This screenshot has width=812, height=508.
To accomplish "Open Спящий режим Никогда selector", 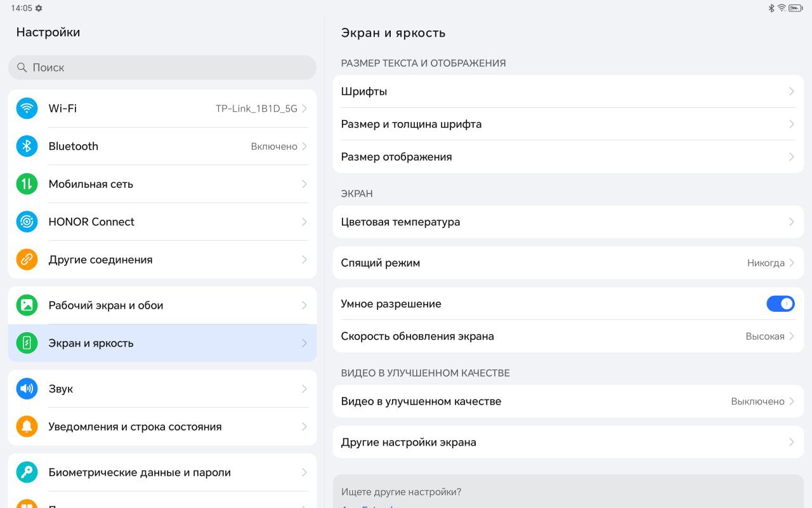I will pyautogui.click(x=771, y=263).
